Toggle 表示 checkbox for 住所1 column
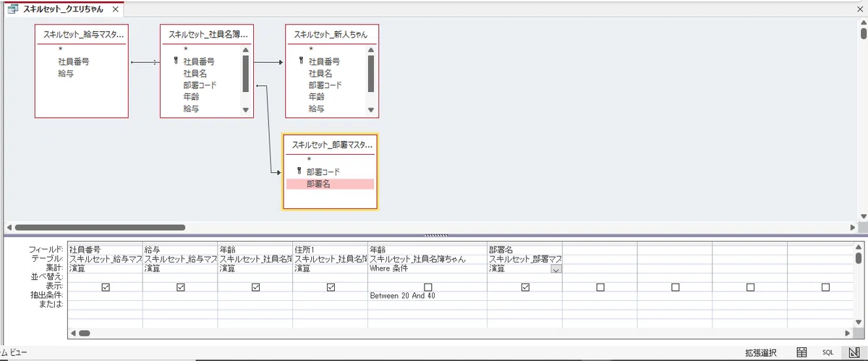The image size is (868, 361). [331, 286]
